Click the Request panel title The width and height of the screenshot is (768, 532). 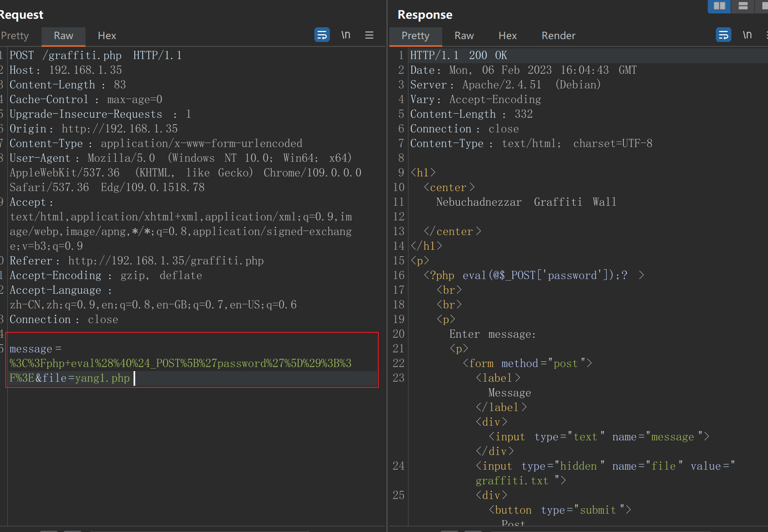pyautogui.click(x=22, y=15)
